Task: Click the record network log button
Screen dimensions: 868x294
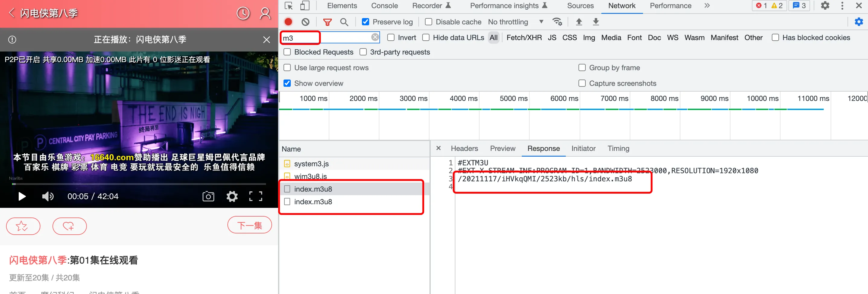Action: coord(288,22)
